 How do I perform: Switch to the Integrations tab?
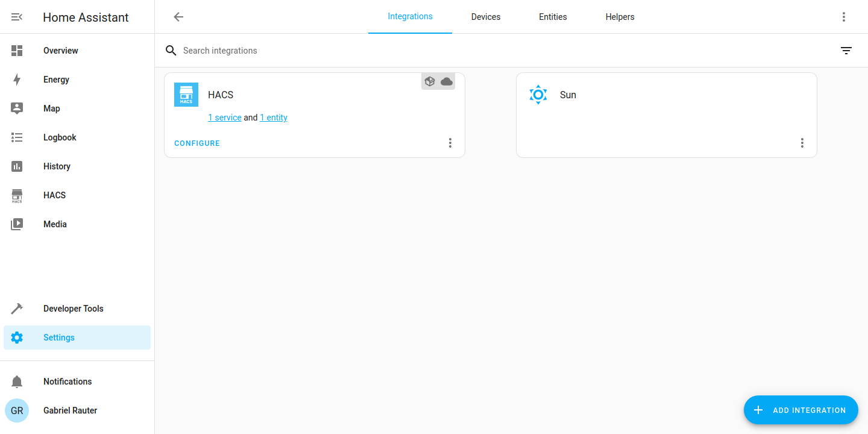(x=410, y=17)
